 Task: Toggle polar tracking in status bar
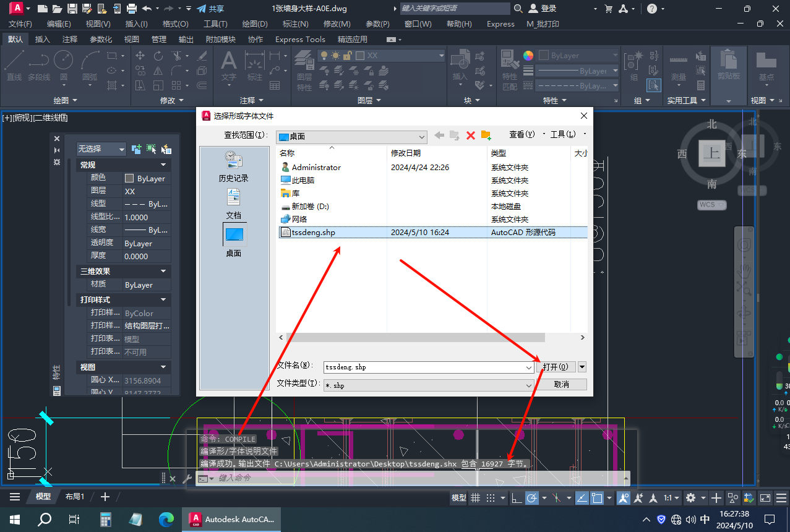[x=531, y=498]
